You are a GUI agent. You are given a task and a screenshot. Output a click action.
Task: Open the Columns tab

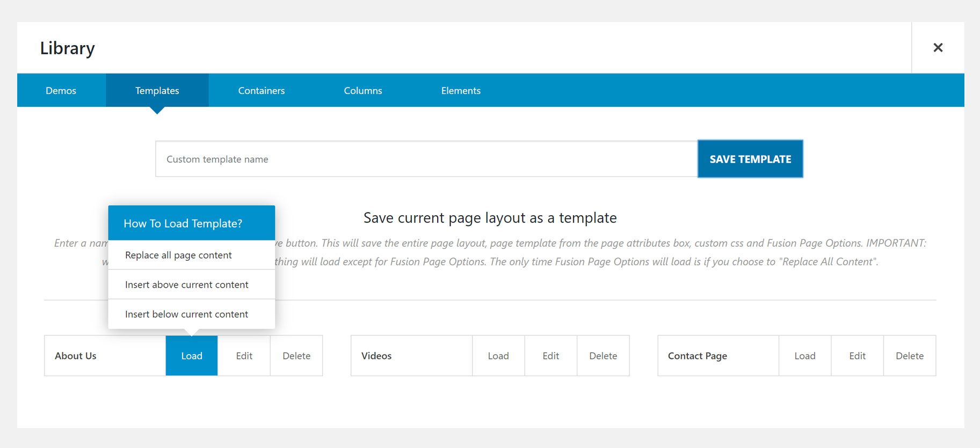click(363, 91)
